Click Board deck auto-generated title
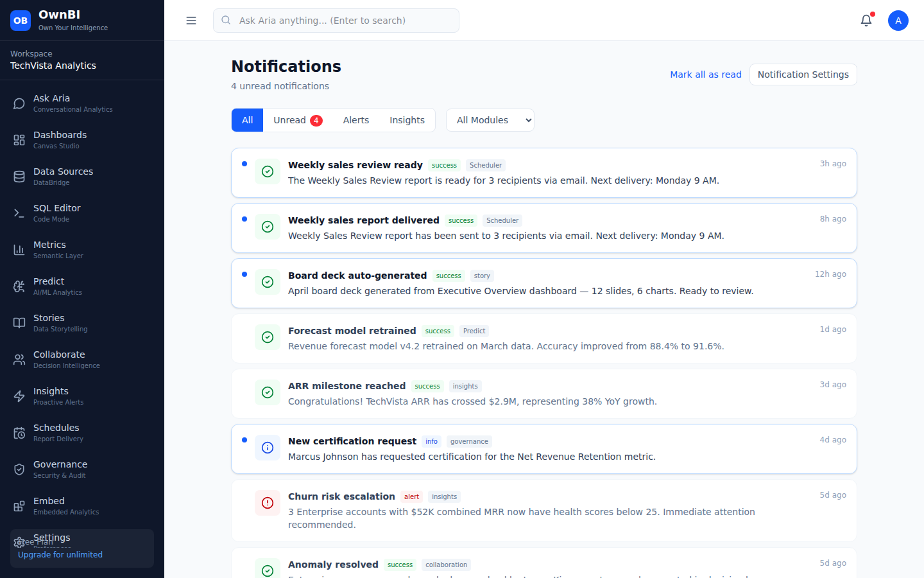Screen dimensions: 924x578 click(357, 276)
